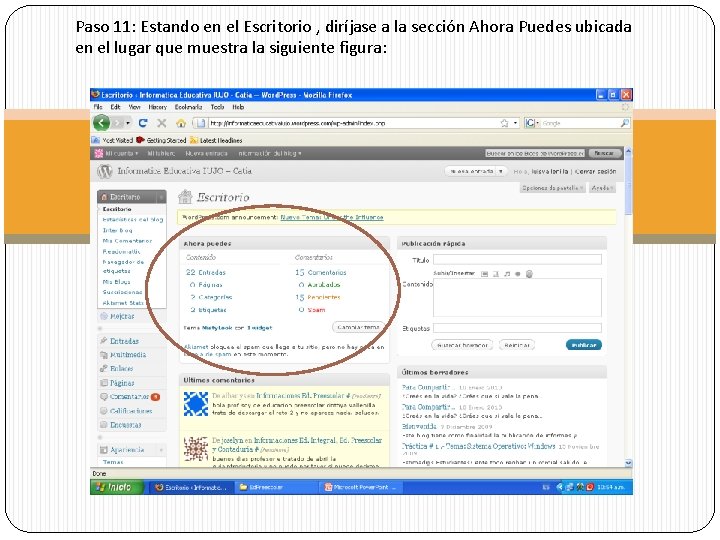Screen dimensions: 720x540
Task: Click the Firefox URL address field
Action: [354, 123]
